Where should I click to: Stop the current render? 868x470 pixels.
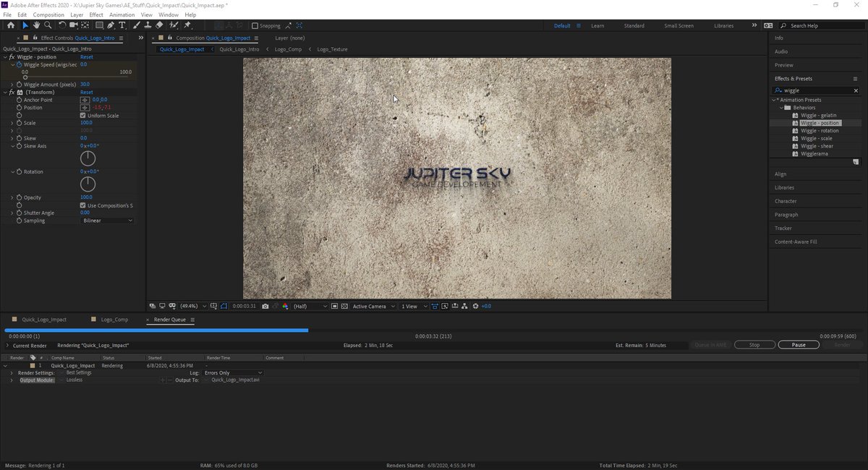click(x=754, y=345)
